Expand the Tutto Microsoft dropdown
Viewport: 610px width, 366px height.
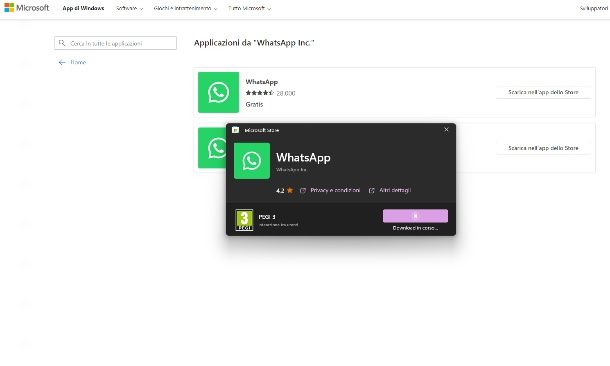point(249,8)
